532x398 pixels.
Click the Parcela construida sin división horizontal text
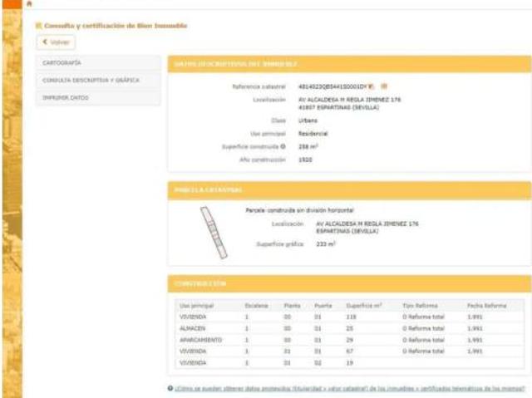point(299,210)
